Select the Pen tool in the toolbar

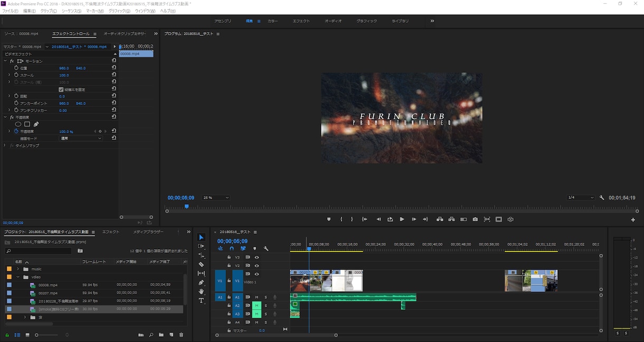click(201, 282)
